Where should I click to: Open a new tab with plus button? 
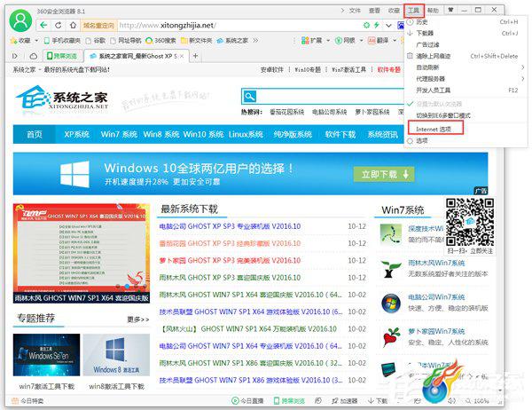point(195,56)
